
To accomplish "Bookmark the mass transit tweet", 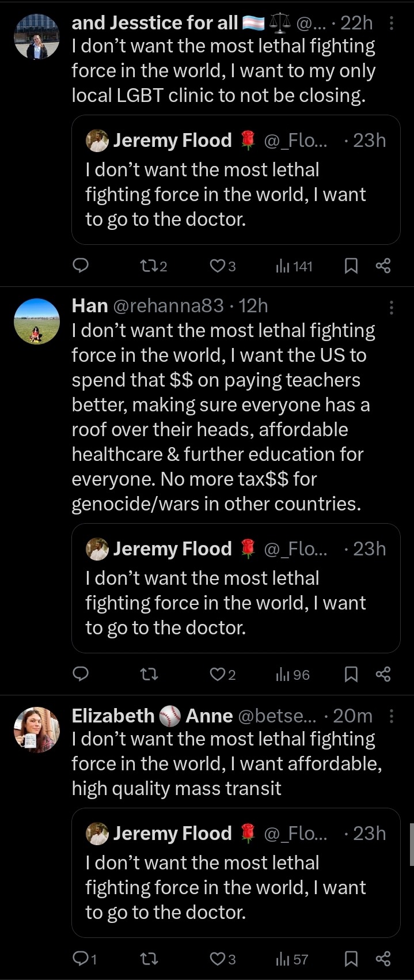I will pos(351,959).
